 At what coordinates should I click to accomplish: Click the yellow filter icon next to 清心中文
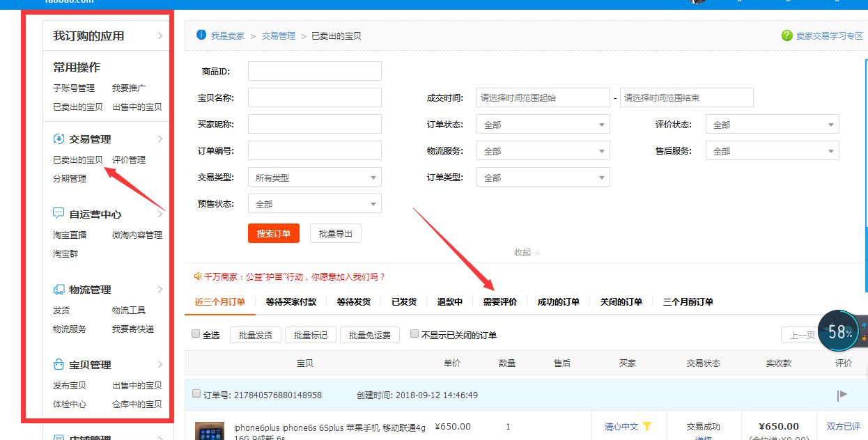(648, 425)
